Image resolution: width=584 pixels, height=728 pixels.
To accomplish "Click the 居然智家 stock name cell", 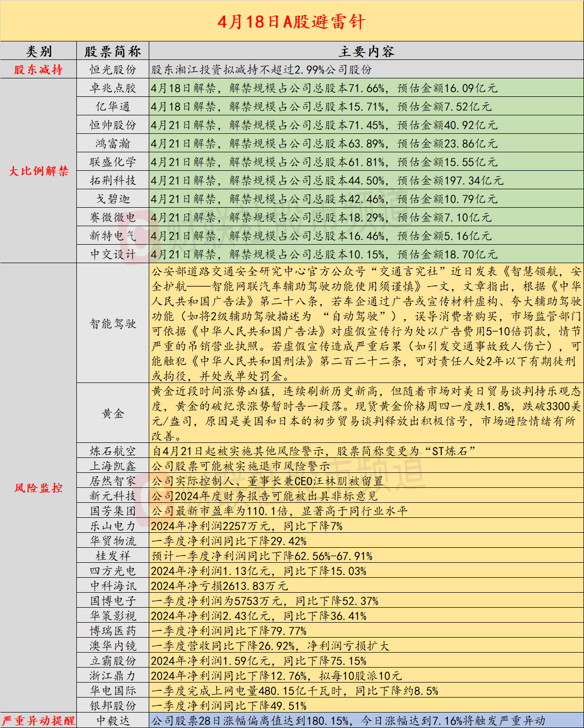I will 113,481.
